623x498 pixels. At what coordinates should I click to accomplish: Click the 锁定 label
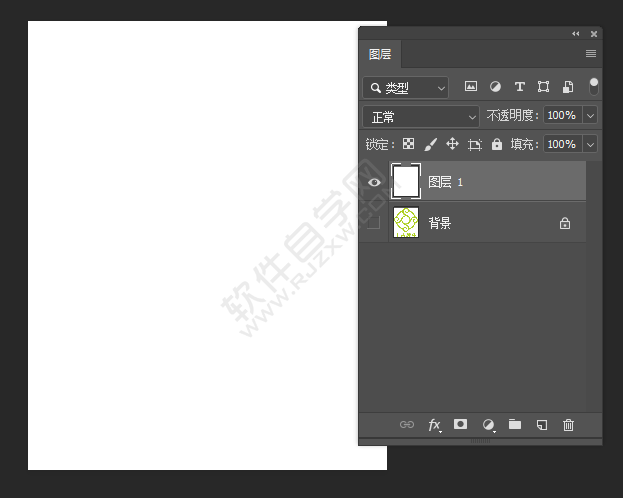(380, 144)
